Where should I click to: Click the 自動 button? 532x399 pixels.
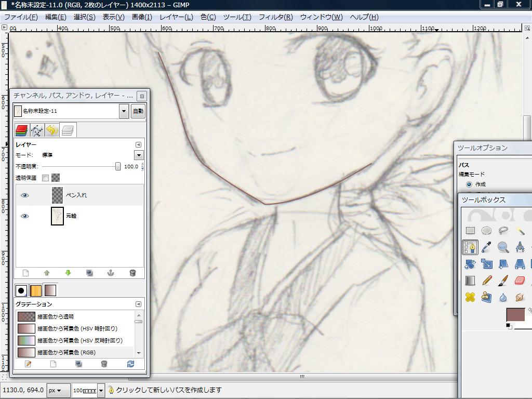tap(138, 111)
